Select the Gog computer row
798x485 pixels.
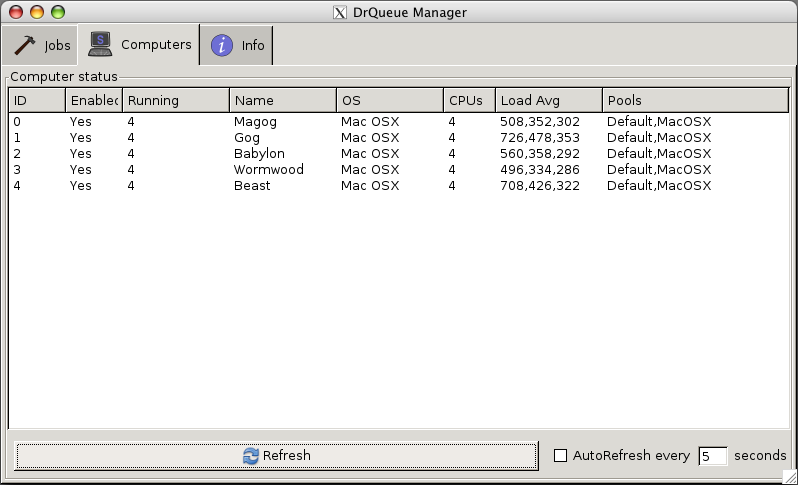click(x=399, y=137)
